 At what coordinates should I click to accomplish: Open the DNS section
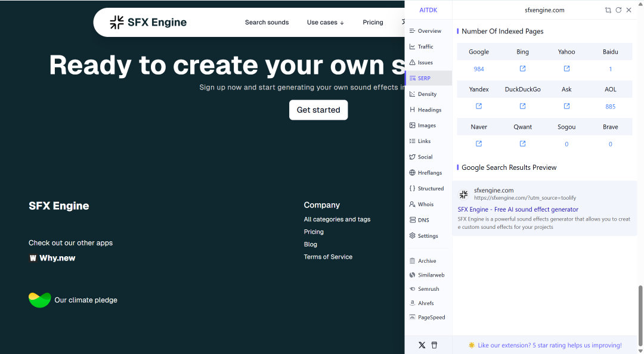pos(428,220)
